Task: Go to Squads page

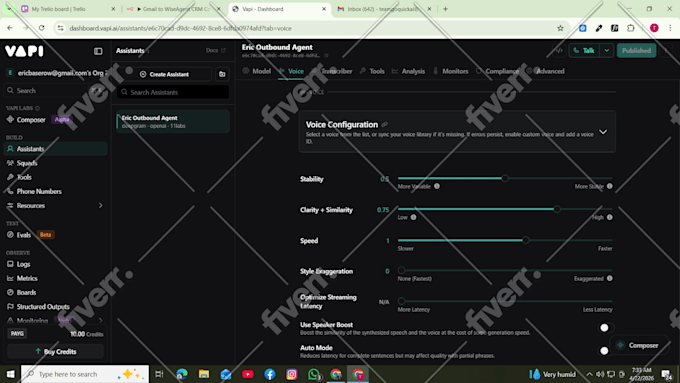Action: [27, 163]
